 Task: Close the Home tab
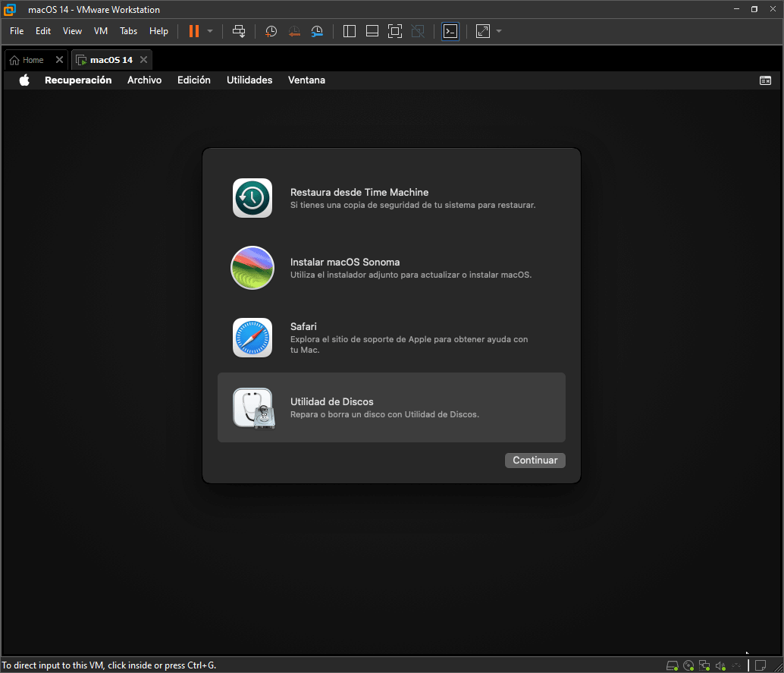point(59,59)
